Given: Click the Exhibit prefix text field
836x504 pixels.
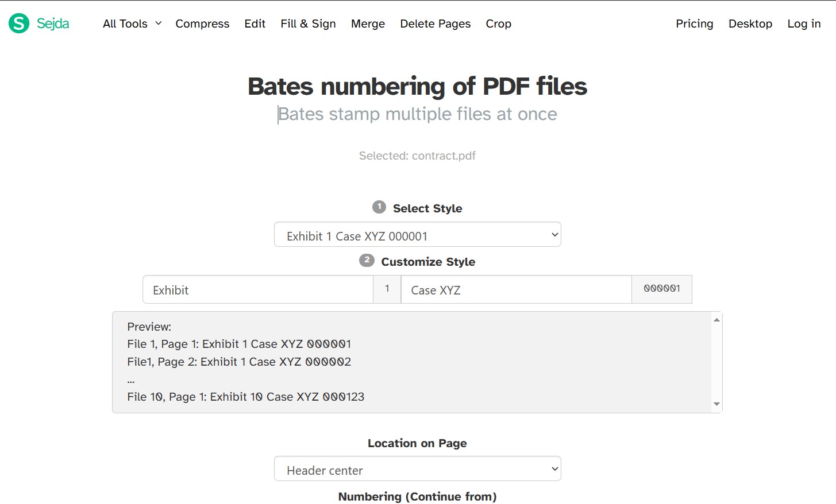Looking at the screenshot, I should coord(258,289).
